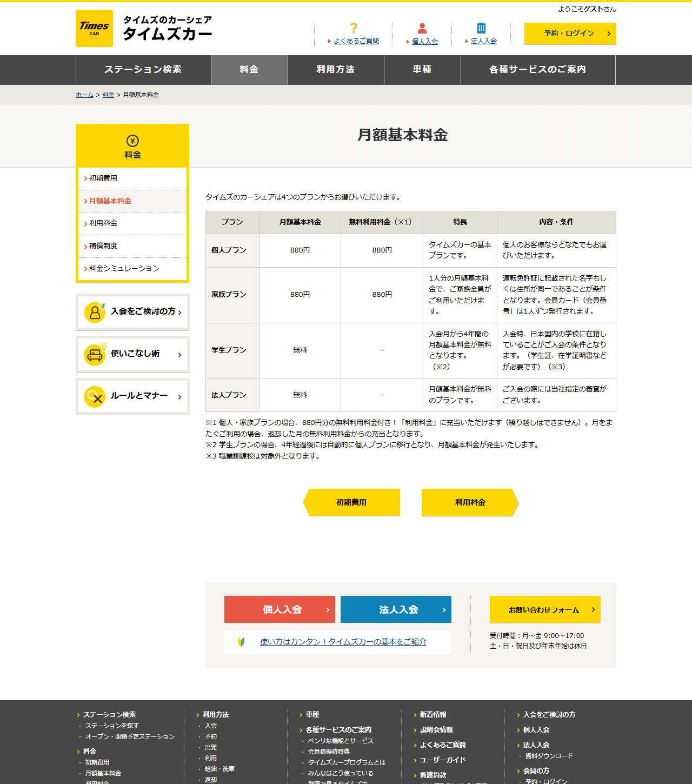Click the よくあるご質問 header link

356,41
